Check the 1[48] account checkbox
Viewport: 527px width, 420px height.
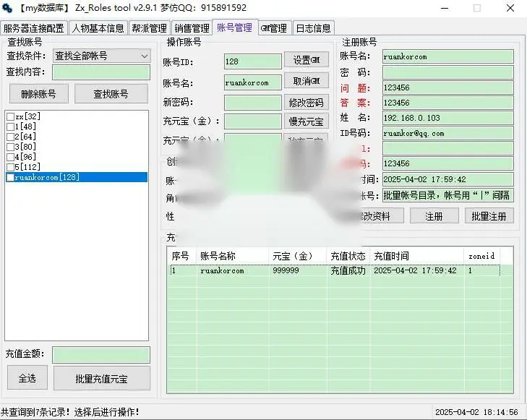tap(10, 127)
